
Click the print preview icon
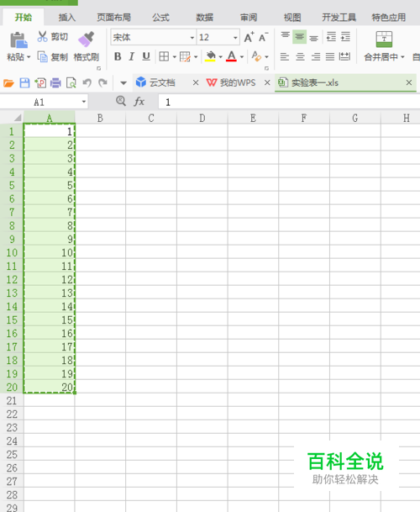point(71,83)
